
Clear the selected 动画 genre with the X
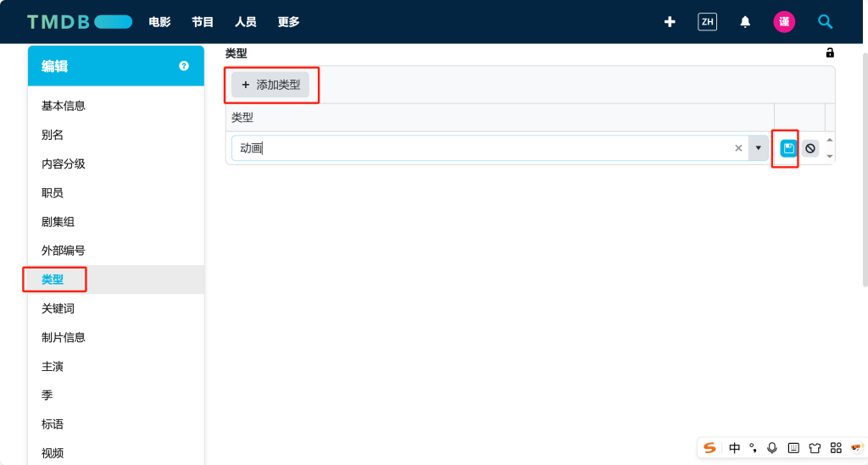(737, 148)
